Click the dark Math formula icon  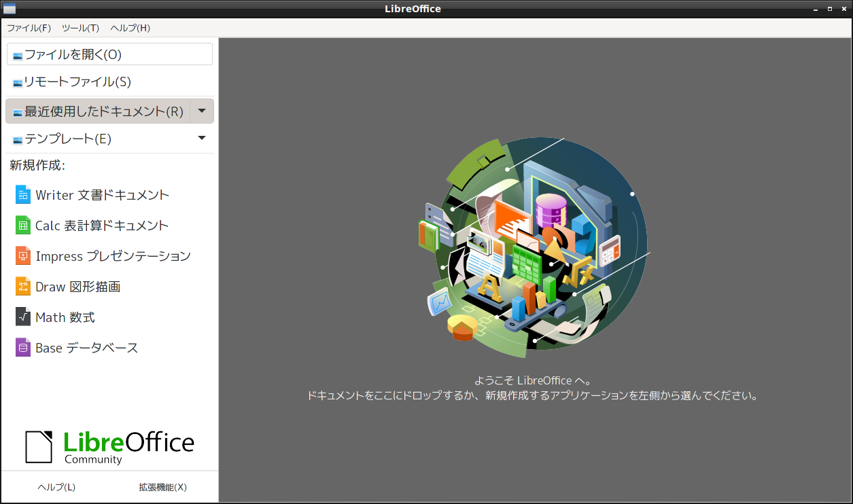[23, 317]
